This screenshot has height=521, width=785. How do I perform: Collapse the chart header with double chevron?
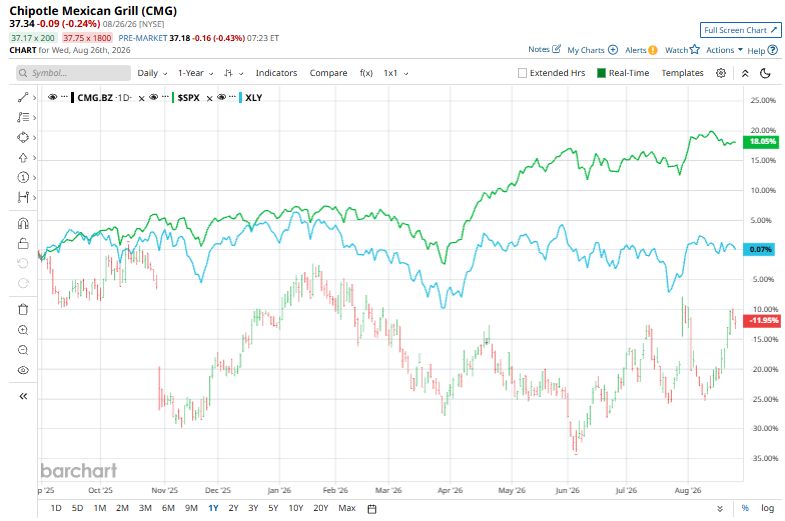point(745,73)
